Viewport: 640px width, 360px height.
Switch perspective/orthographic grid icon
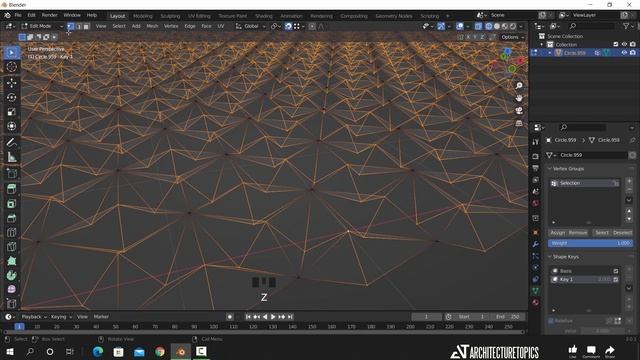click(x=519, y=123)
